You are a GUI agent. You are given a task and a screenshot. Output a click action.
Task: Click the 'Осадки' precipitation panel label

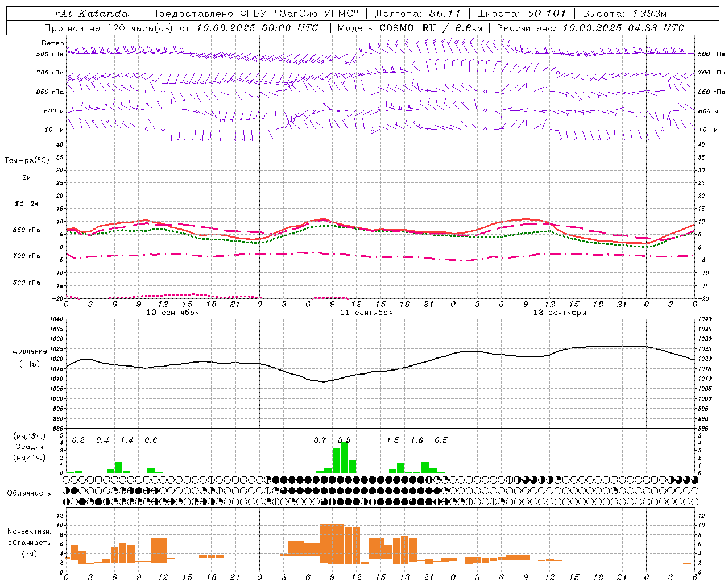[x=30, y=447]
